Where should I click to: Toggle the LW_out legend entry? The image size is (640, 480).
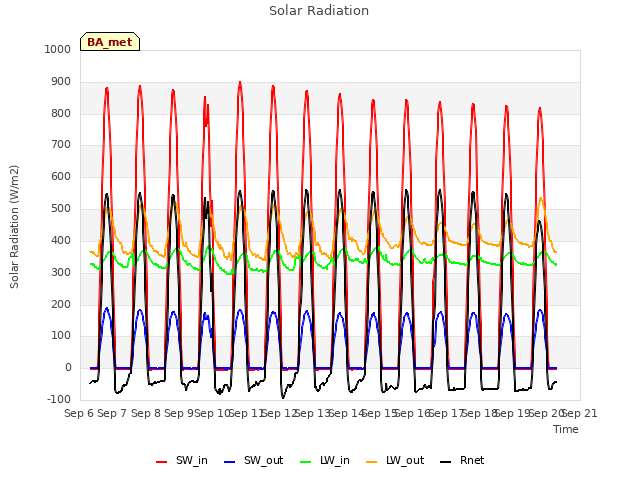click(x=396, y=460)
